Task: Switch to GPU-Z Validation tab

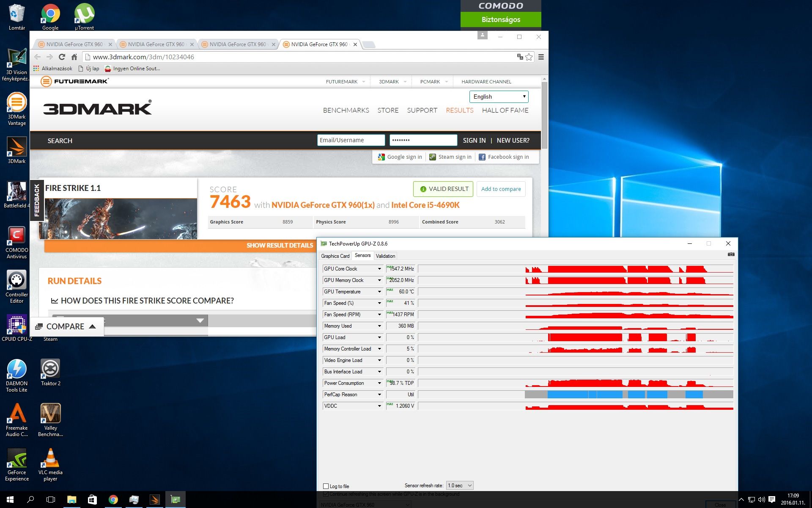Action: click(385, 256)
